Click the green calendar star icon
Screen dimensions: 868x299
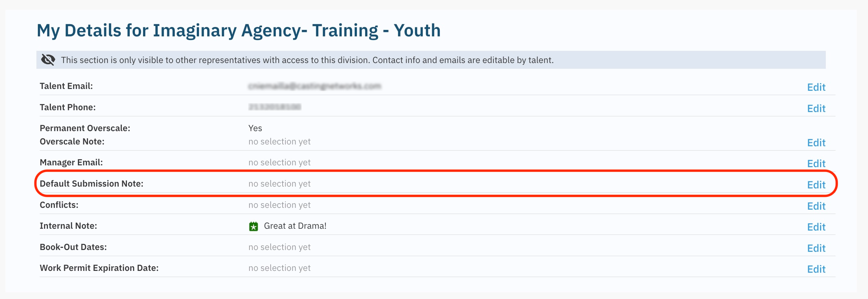click(253, 226)
